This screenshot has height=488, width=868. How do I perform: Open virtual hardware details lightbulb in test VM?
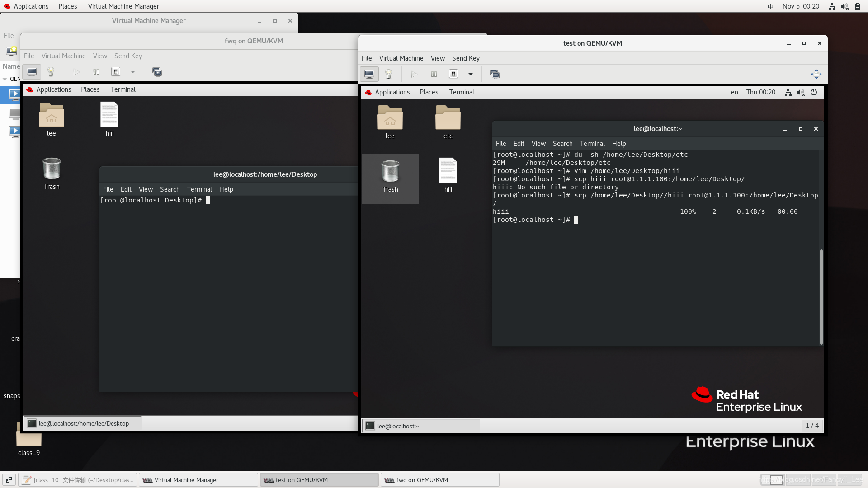point(388,74)
